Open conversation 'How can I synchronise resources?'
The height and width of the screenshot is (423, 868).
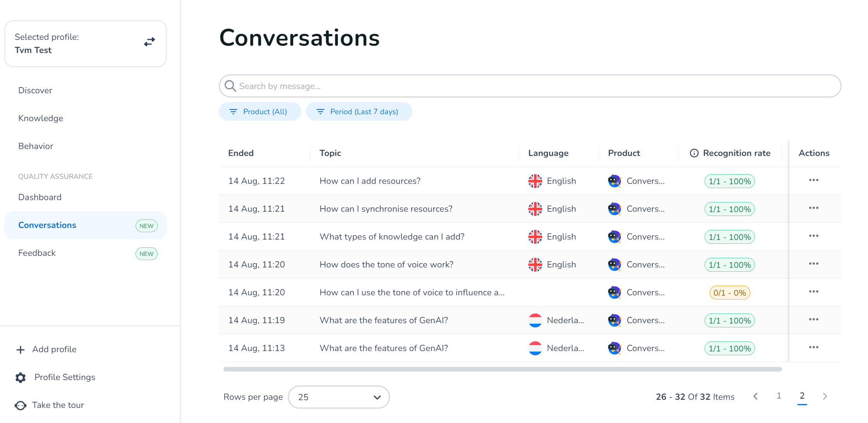click(386, 209)
